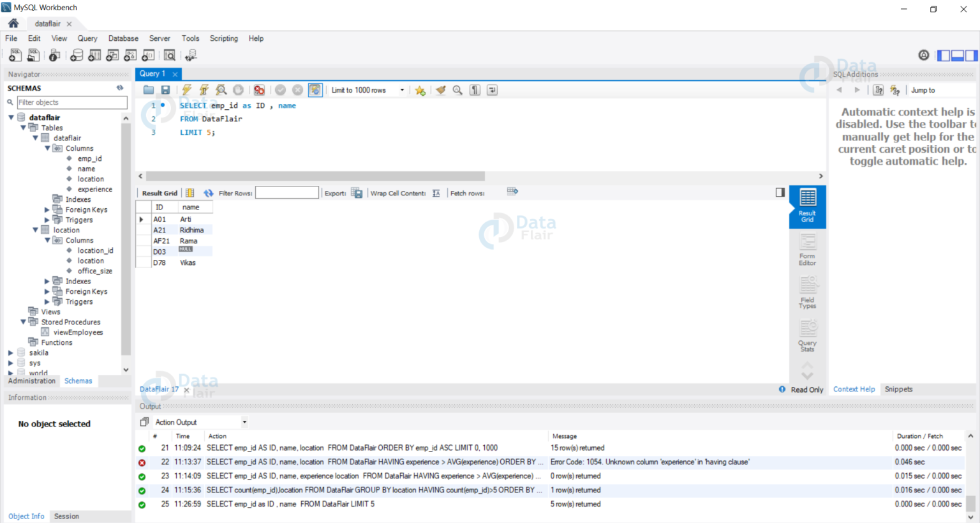980x523 pixels.
Task: Toggle the right sidebar panel visibility
Action: point(971,56)
